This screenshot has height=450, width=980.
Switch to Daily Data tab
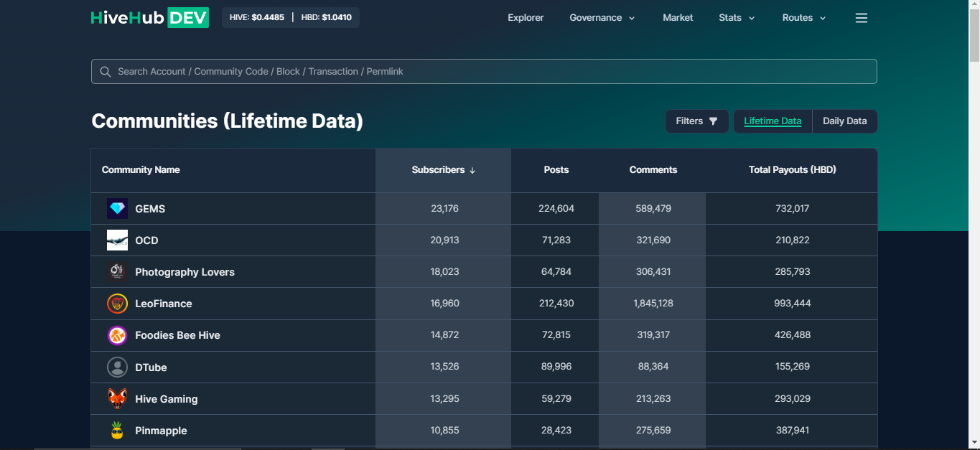pyautogui.click(x=845, y=121)
